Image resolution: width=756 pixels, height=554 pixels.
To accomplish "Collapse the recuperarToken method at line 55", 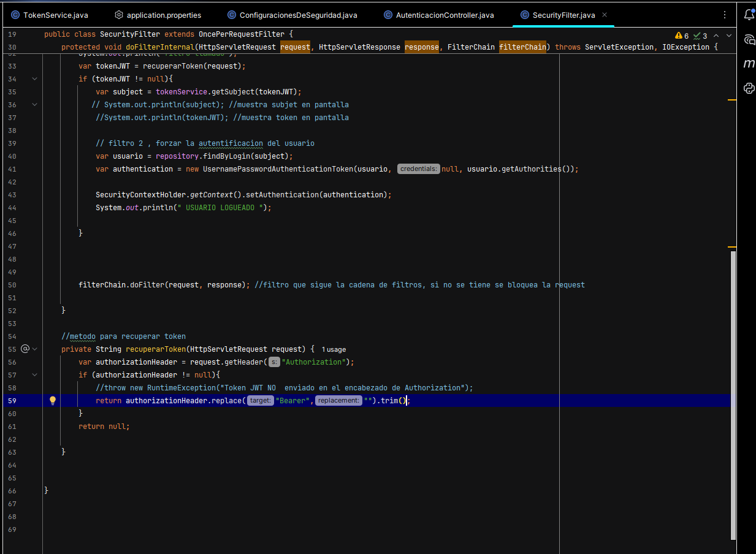I will (34, 349).
